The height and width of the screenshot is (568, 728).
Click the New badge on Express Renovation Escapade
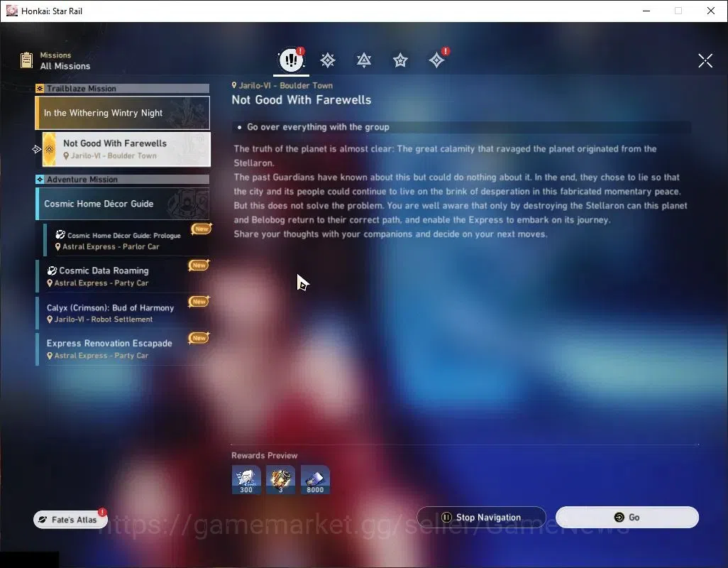point(199,338)
